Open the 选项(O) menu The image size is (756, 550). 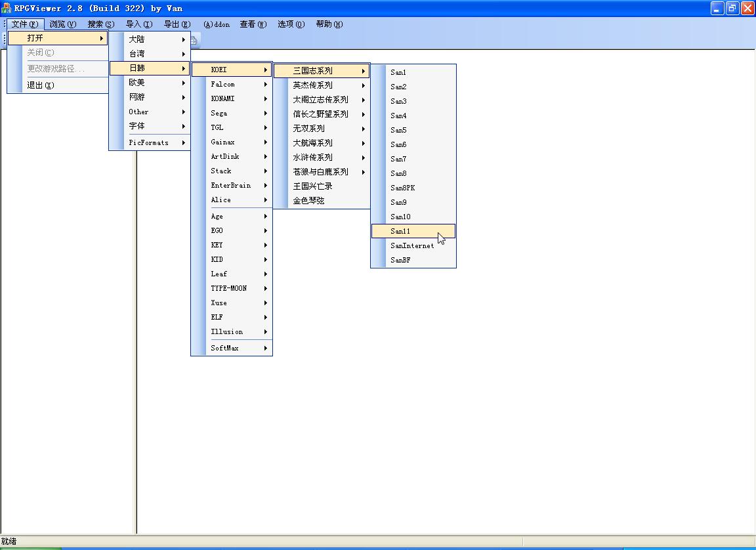point(291,24)
